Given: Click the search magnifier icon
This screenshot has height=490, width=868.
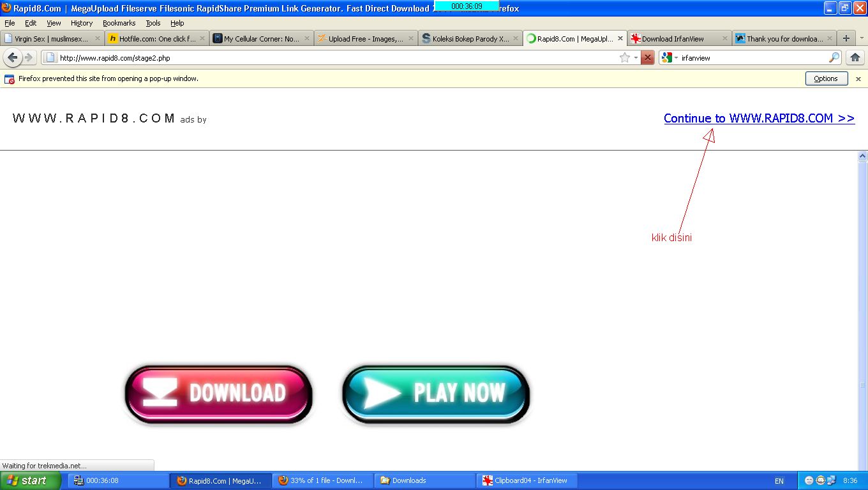Looking at the screenshot, I should 834,57.
